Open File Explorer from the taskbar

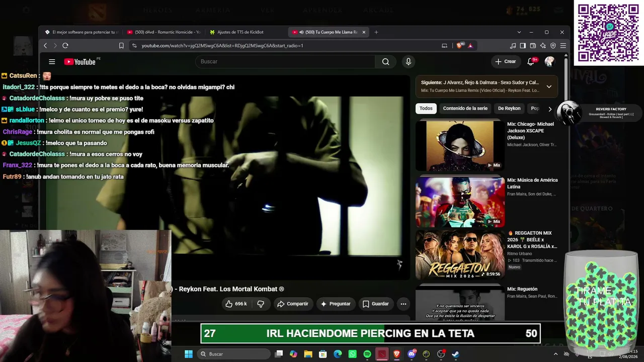308,354
